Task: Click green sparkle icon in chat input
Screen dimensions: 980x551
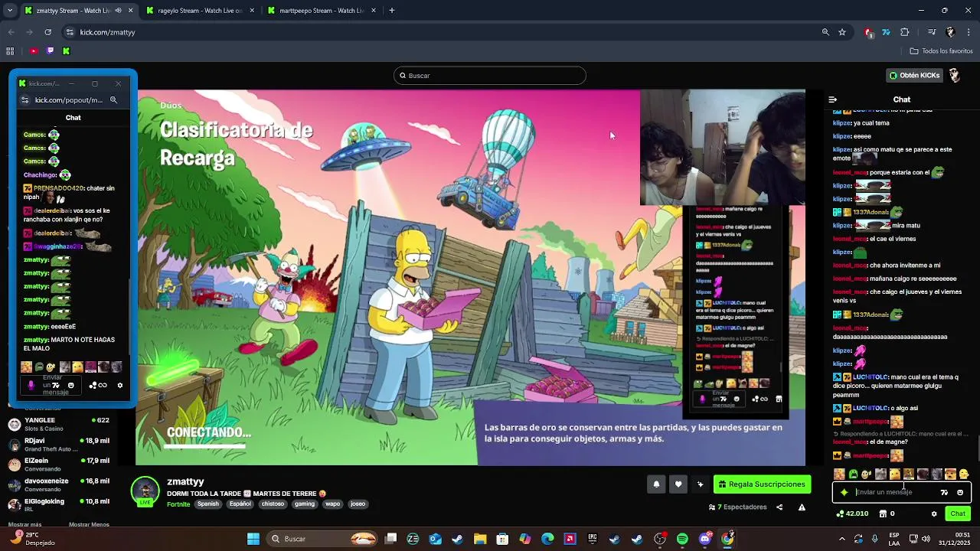Action: 844,492
